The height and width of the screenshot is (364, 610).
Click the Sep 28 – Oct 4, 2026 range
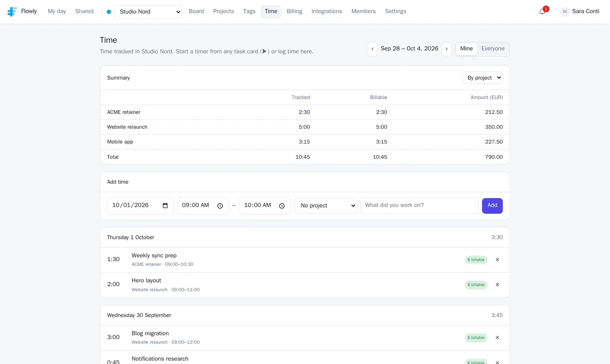410,49
